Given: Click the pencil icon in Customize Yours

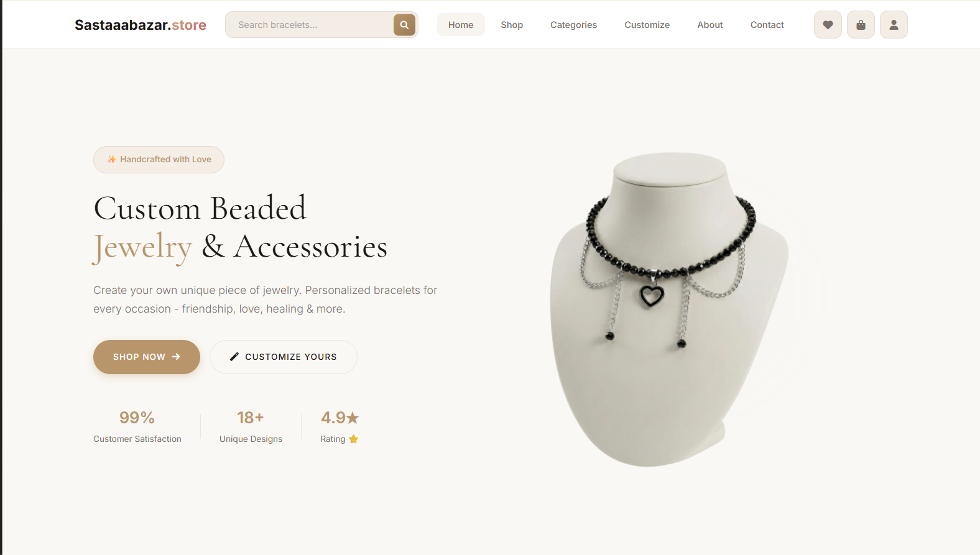Looking at the screenshot, I should tap(234, 357).
